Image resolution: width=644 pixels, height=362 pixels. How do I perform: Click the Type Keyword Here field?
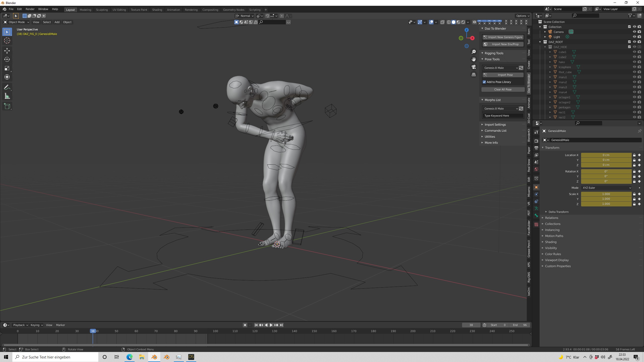click(x=503, y=116)
